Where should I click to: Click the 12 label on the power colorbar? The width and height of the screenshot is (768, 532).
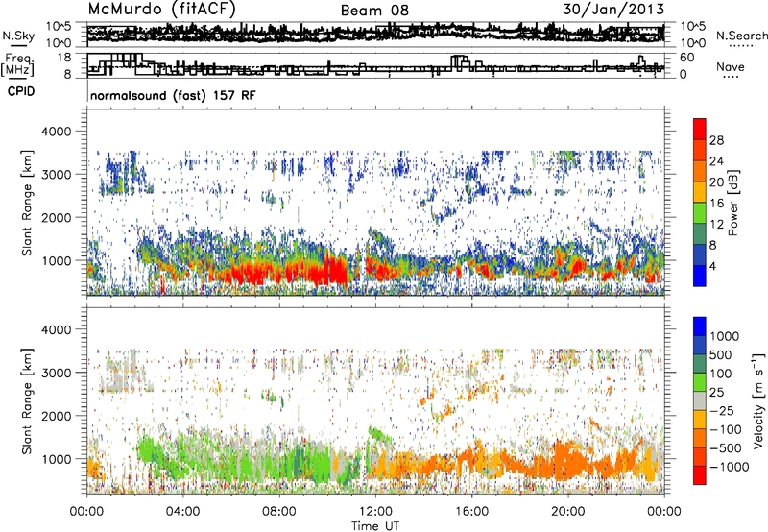click(x=716, y=225)
